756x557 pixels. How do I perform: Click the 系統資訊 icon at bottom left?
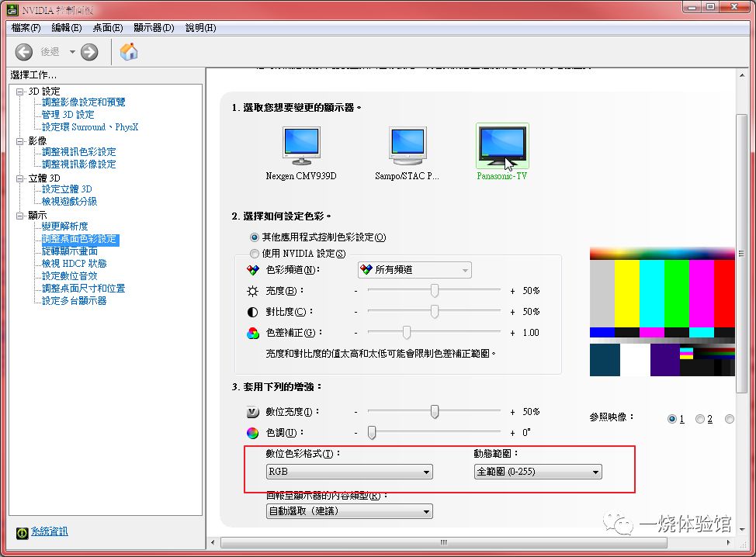tap(23, 532)
